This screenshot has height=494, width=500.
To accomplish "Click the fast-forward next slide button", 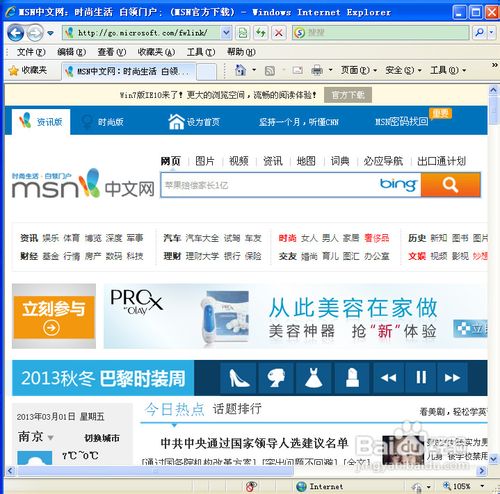I will [452, 378].
